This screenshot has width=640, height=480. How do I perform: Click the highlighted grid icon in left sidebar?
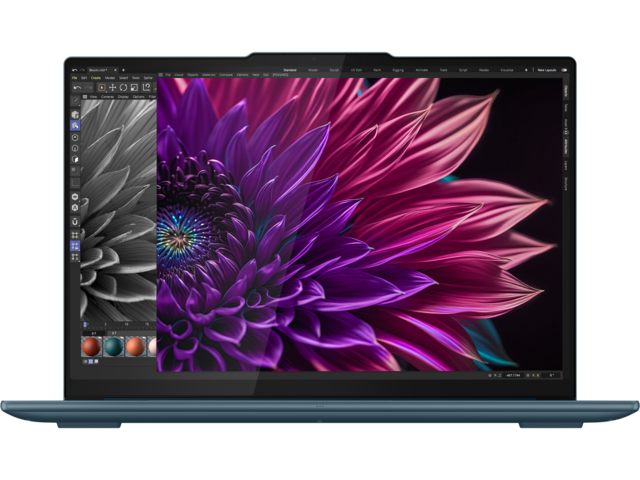(76, 246)
